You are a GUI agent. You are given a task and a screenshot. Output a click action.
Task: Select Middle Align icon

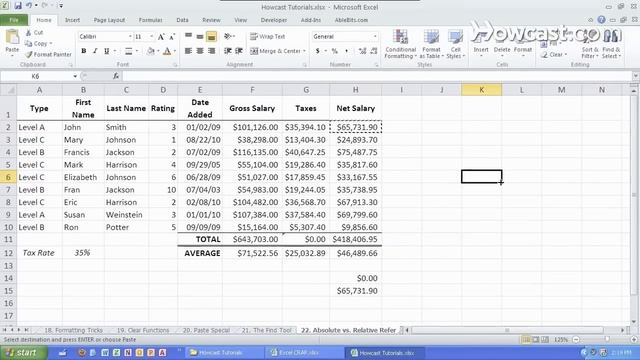tap(200, 37)
